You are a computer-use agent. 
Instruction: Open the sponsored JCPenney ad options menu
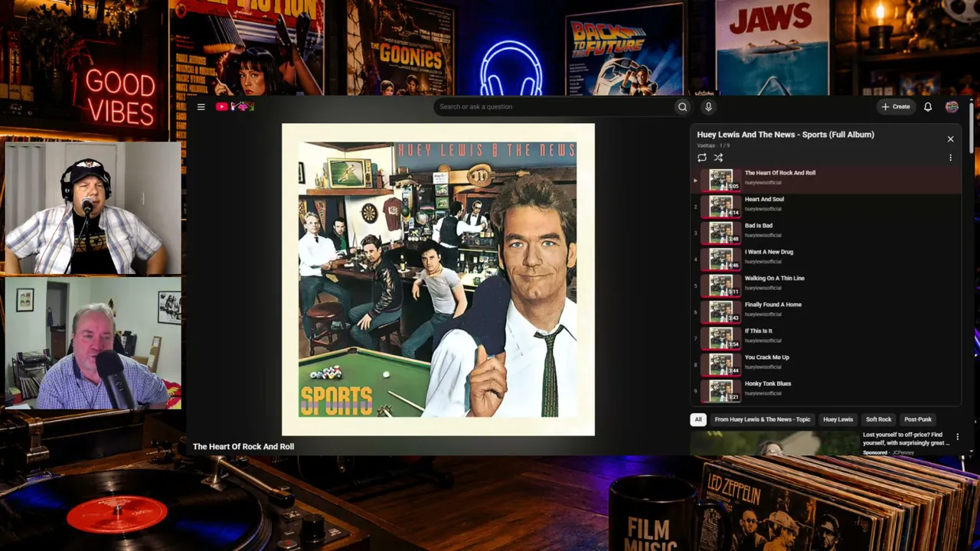[957, 437]
